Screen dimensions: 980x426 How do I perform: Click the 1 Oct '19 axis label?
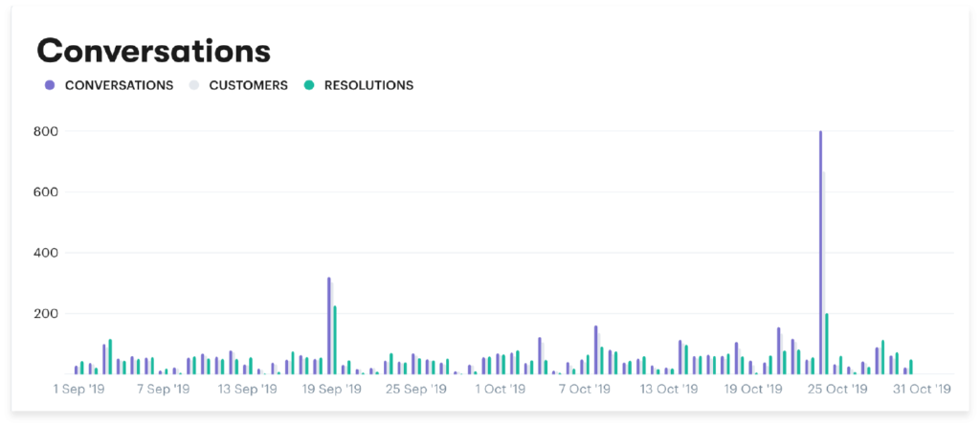[501, 389]
